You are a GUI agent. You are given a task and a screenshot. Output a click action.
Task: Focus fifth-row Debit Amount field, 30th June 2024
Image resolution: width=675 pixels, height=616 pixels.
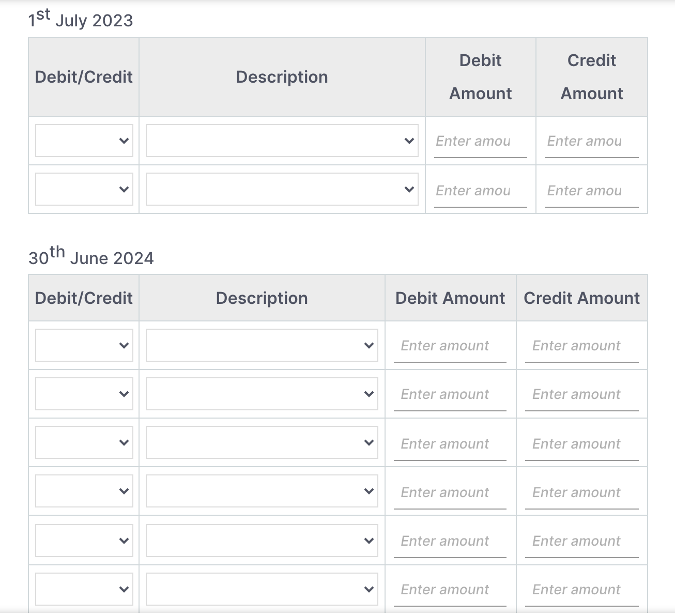pos(450,541)
